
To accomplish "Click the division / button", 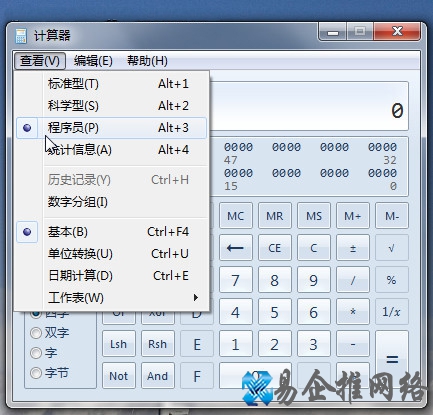I will click(x=353, y=280).
